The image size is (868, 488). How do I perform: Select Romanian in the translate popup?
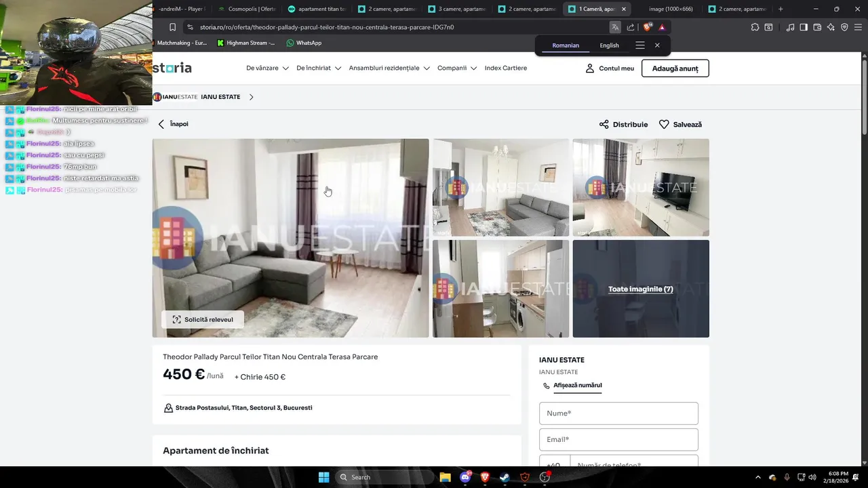point(566,45)
